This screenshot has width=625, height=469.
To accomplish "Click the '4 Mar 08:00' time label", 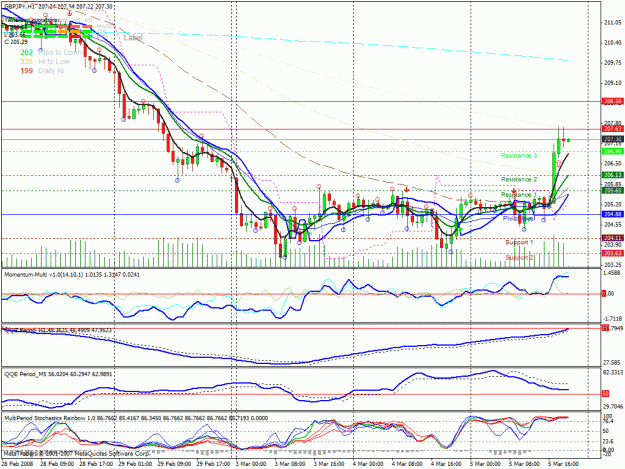I will point(407,464).
